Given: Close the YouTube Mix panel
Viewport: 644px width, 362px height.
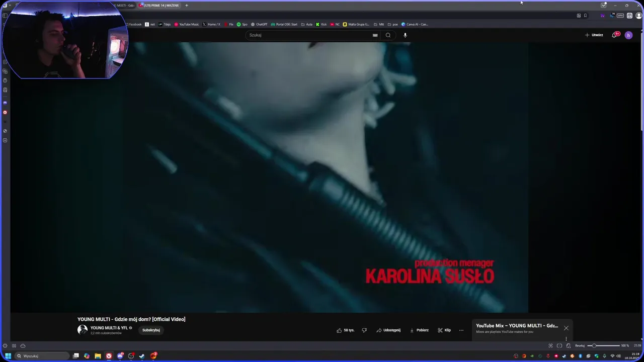Looking at the screenshot, I should coord(566,328).
